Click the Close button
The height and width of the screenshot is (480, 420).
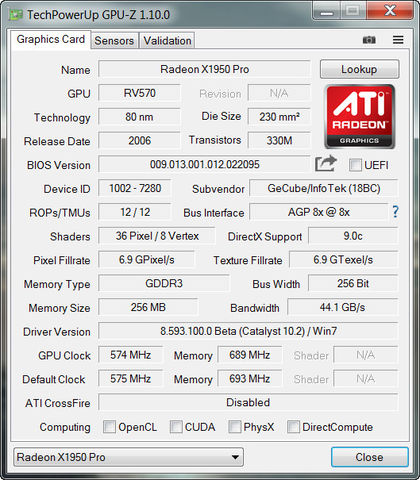[x=370, y=457]
